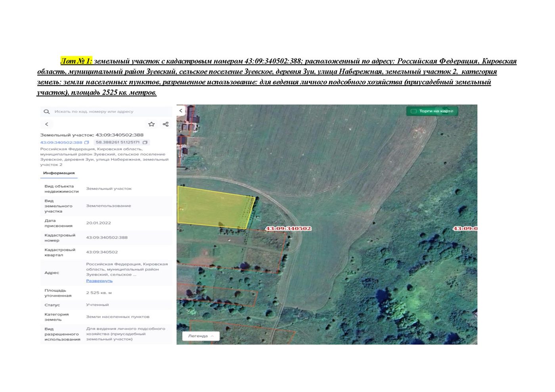
Task: Click the Кадастровый квартал value 43:09:340502
Action: pos(102,252)
